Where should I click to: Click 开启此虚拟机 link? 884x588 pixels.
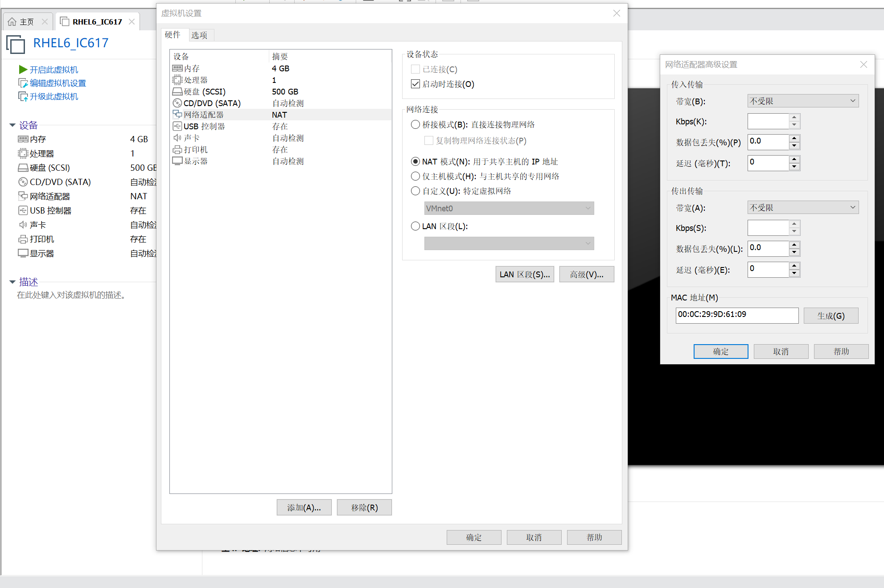click(x=54, y=70)
